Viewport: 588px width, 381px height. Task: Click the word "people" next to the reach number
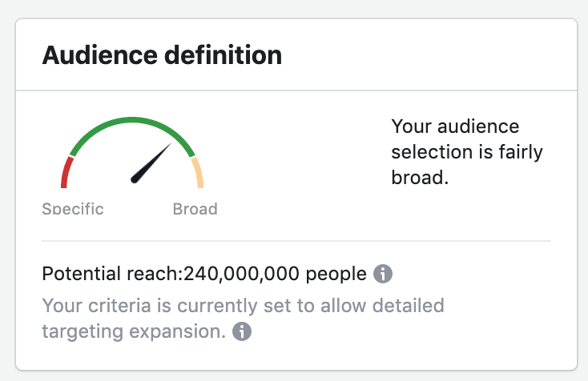[x=340, y=275]
